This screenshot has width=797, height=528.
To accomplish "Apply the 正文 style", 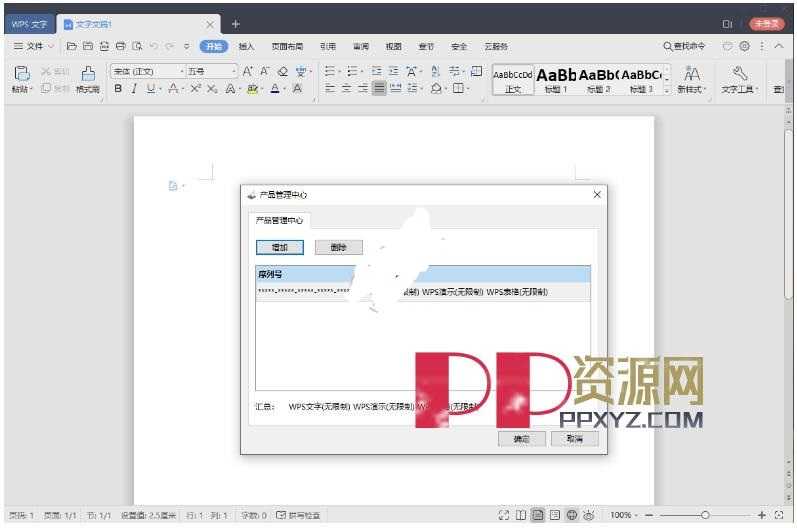I will point(513,80).
